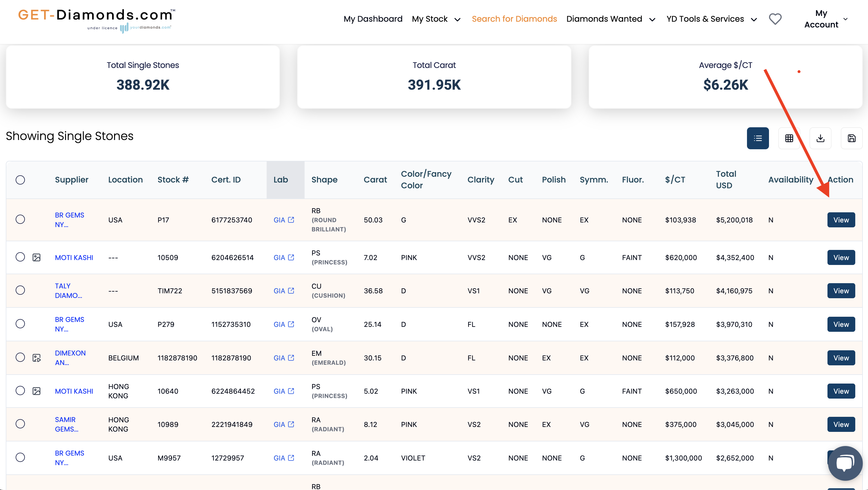
Task: Go to My Dashboard
Action: point(373,19)
